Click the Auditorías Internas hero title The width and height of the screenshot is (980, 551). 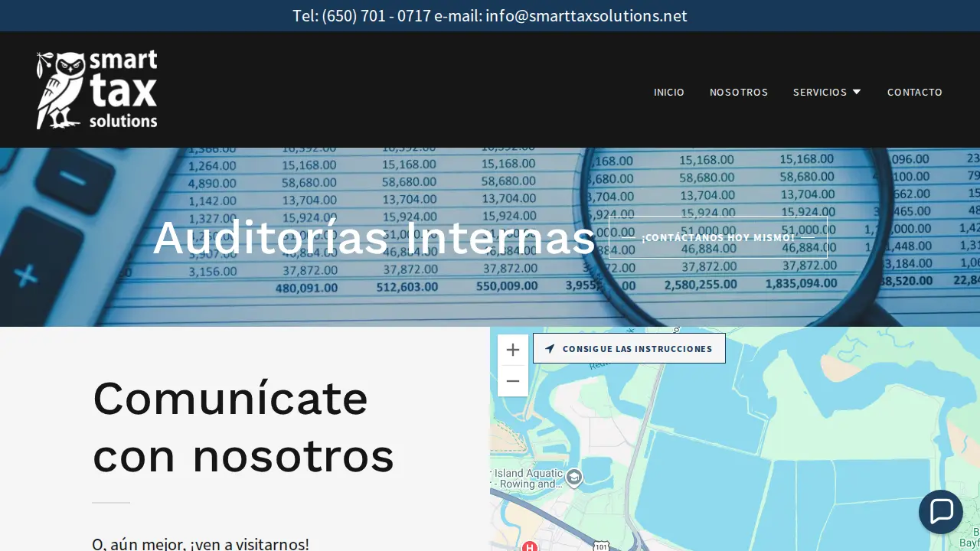point(374,237)
